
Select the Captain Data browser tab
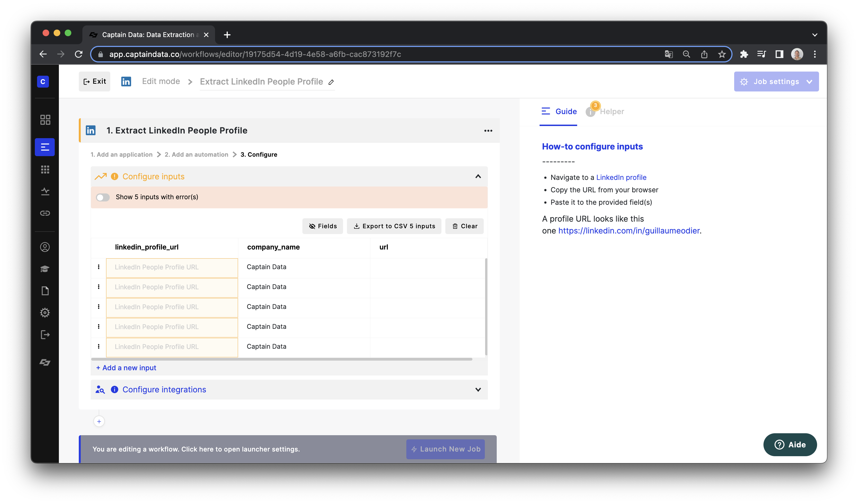pos(149,35)
